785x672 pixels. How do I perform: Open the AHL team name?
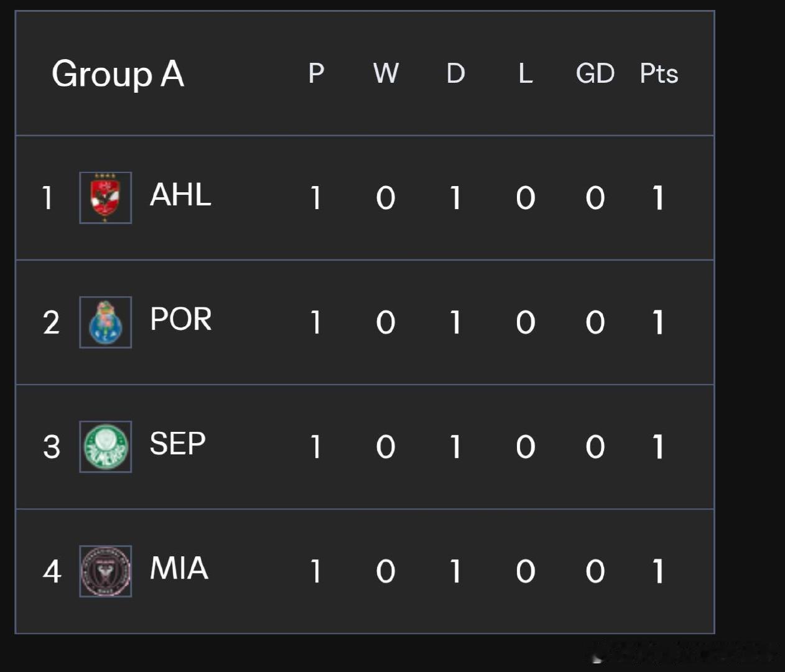pyautogui.click(x=180, y=195)
